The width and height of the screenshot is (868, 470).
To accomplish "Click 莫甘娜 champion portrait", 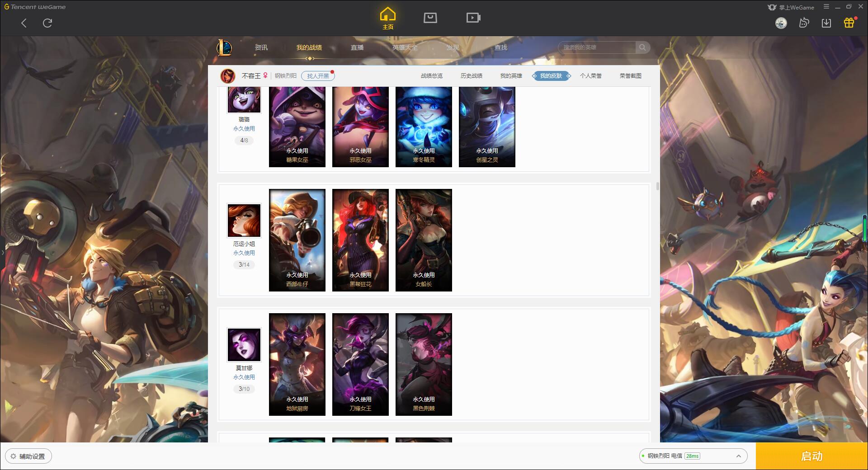I will (x=244, y=345).
